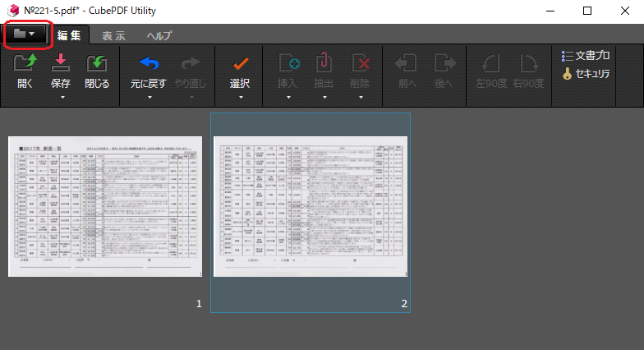Click the 挿入 insert page icon
The width and height of the screenshot is (644, 354).
point(289,63)
